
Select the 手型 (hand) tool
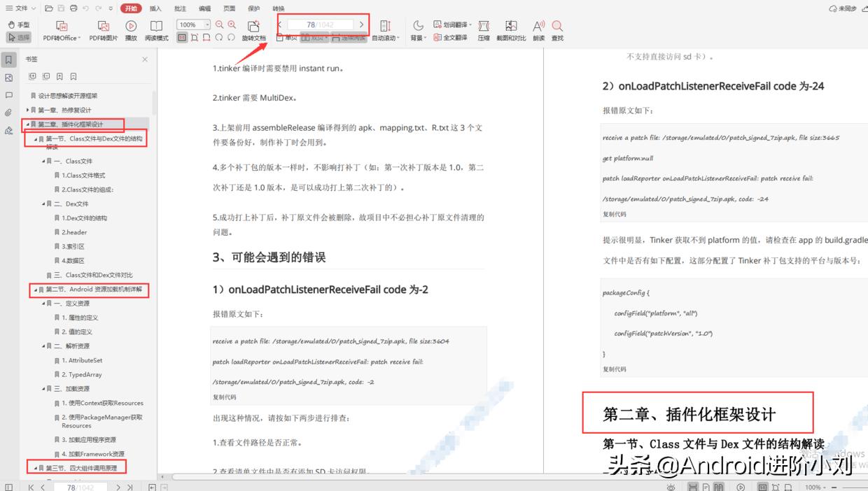click(19, 24)
